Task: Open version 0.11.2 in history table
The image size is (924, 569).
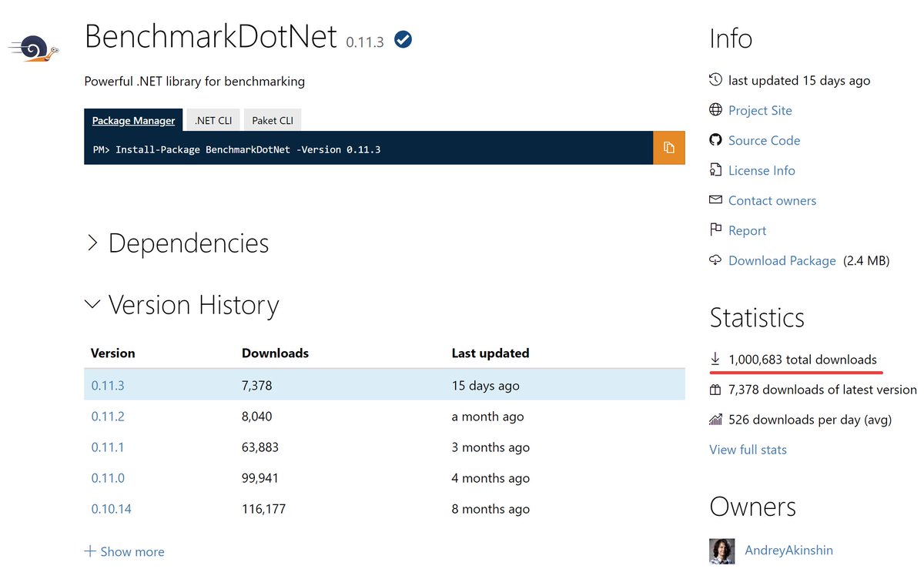Action: tap(108, 417)
